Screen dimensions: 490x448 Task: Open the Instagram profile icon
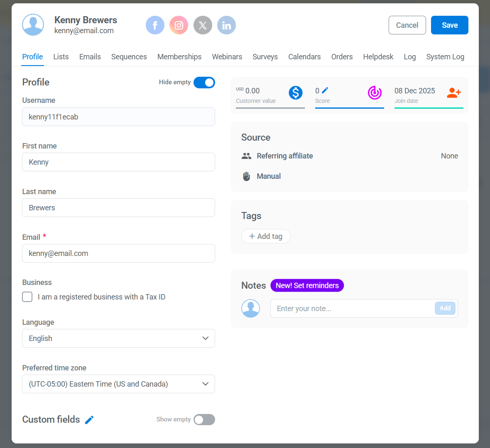179,25
